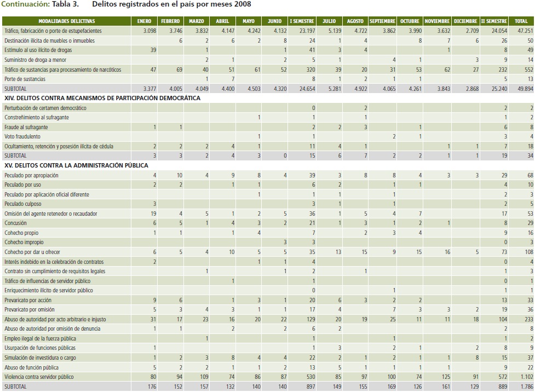Click the 'Continuación: Tabla 3.' title text
Screen dimensions: 535x392
[40, 4]
